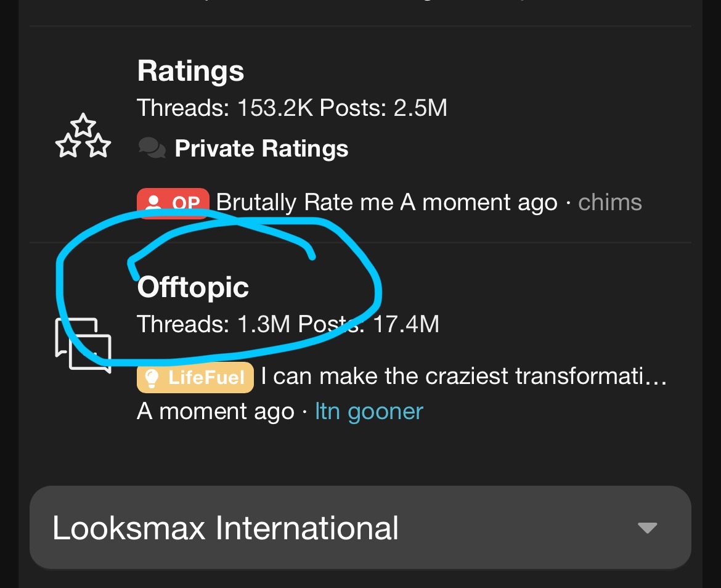Open user profile of chims
Screen dimensions: 721x588
coord(609,202)
